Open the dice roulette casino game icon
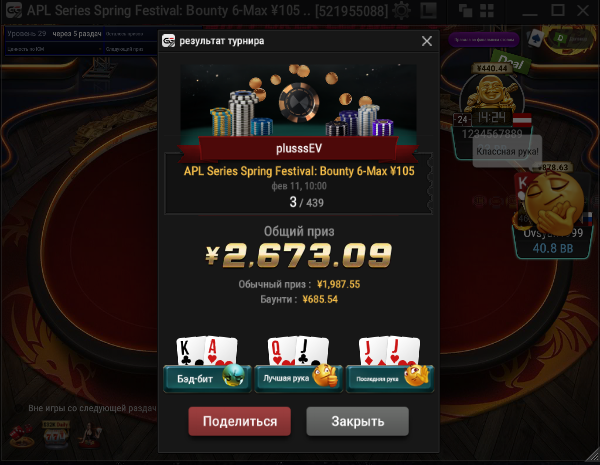The width and height of the screenshot is (600, 465). [21, 436]
